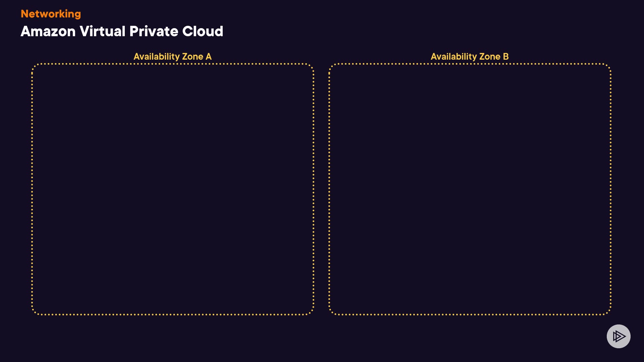Click the top-left rounded corner of Zone A box
The height and width of the screenshot is (362, 644).
click(35, 66)
